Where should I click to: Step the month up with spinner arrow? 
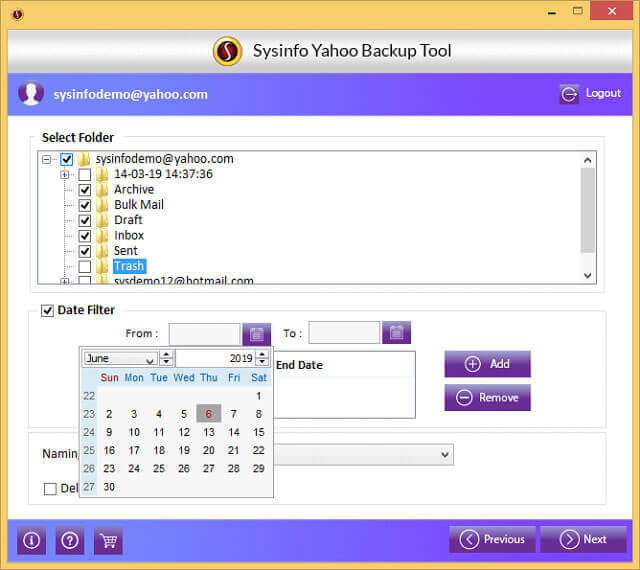coord(166,355)
